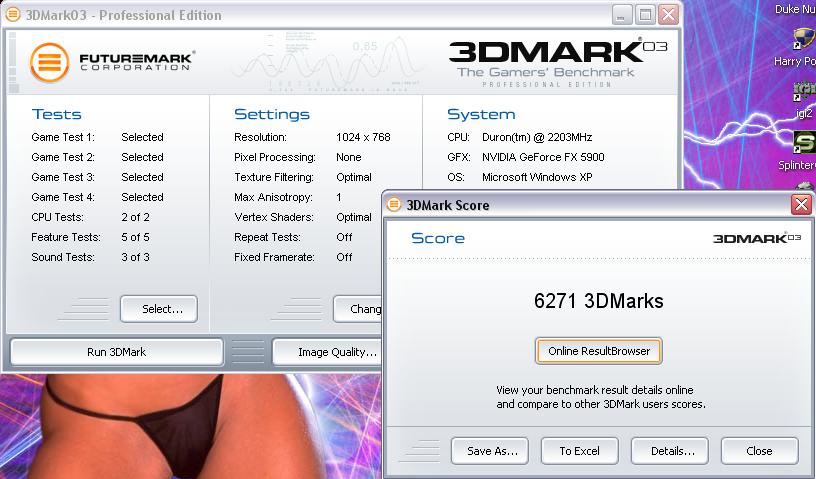Screen dimensions: 816x479
Task: Click the '2 of 2' CPU tests value
Action: pos(135,217)
